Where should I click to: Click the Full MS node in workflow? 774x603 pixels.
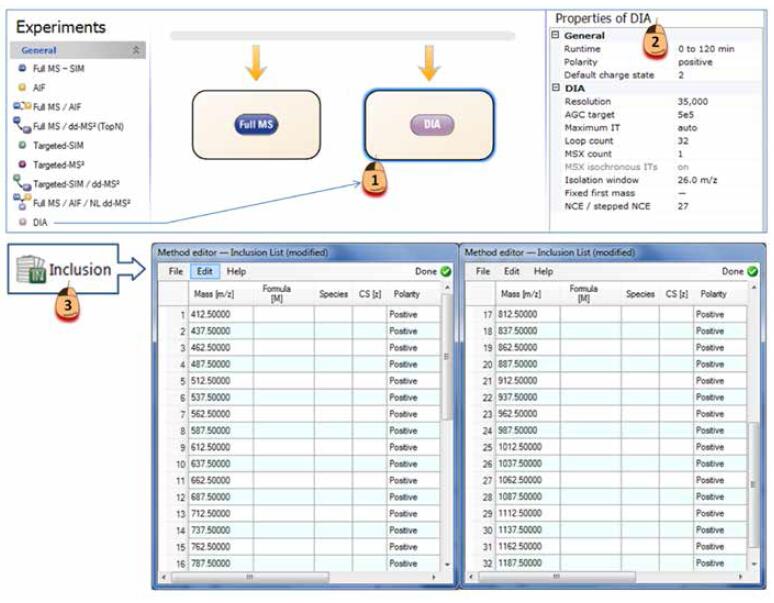click(x=256, y=125)
